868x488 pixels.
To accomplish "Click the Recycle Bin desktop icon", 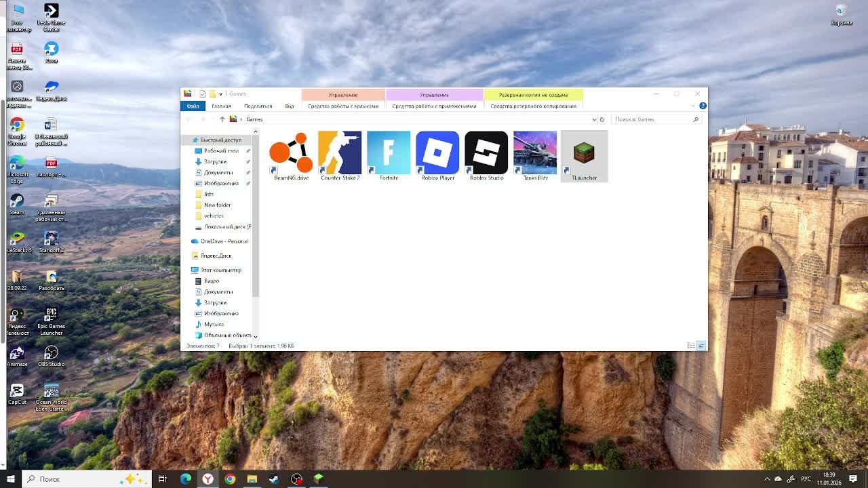I will click(x=842, y=14).
